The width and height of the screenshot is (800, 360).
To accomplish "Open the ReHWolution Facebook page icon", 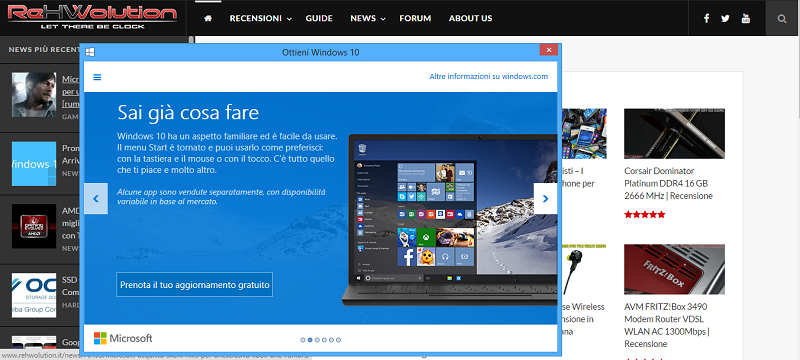I will pyautogui.click(x=707, y=18).
